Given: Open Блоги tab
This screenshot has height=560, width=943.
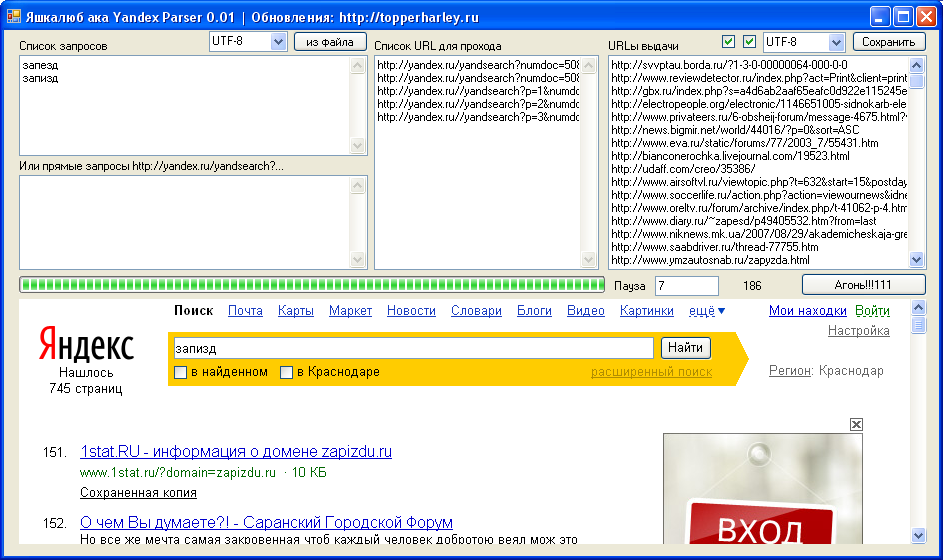Looking at the screenshot, I should coord(535,310).
